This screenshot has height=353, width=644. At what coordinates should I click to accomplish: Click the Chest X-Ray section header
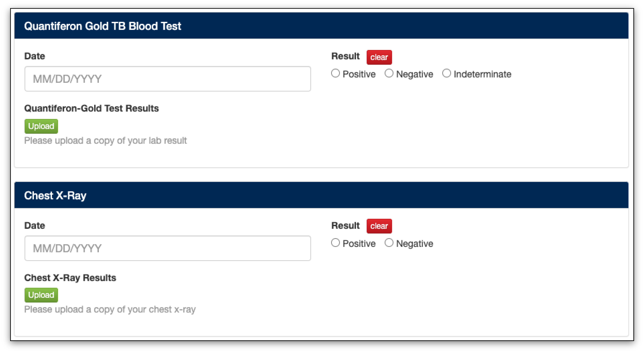pos(55,195)
